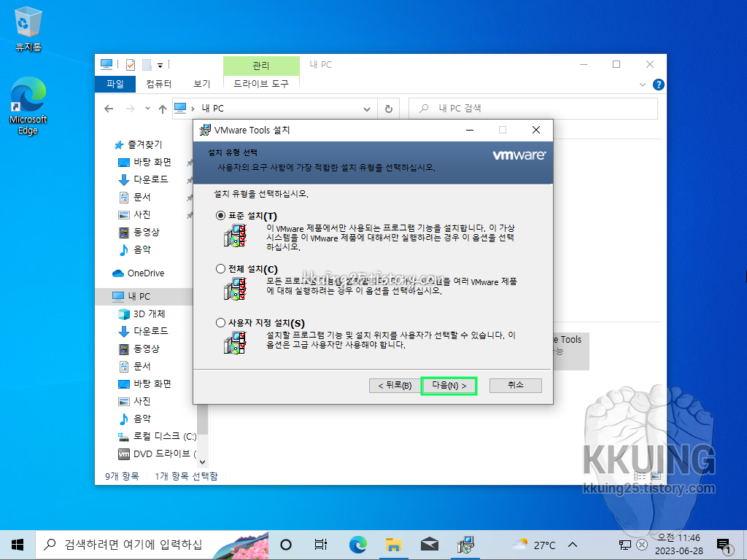Click the 사용자 지정 설치 installer icon
The width and height of the screenshot is (747, 560).
[x=236, y=343]
